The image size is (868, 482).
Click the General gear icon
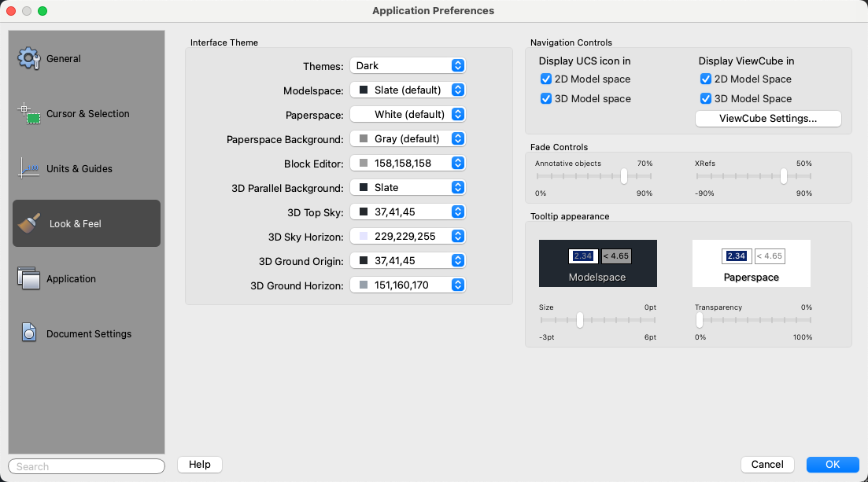point(29,59)
